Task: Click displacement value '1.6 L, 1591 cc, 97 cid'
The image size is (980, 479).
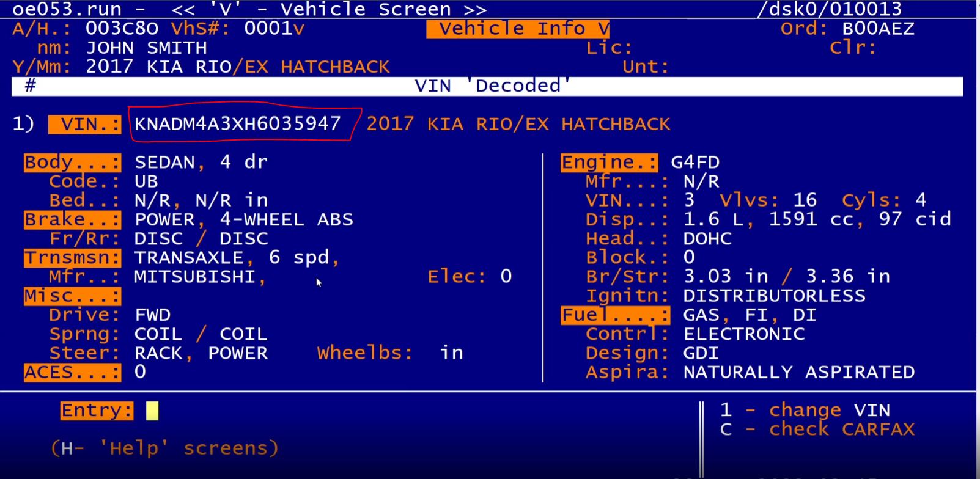Action: (x=817, y=219)
